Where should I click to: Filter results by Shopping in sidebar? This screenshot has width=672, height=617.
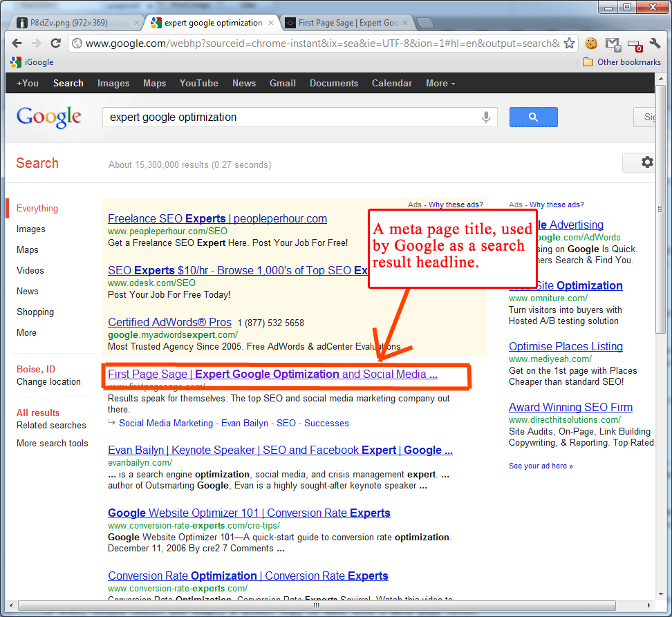coord(35,312)
